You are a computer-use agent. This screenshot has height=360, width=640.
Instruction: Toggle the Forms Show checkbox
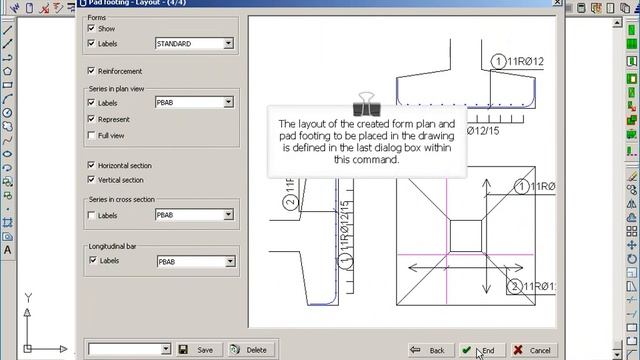tap(91, 28)
